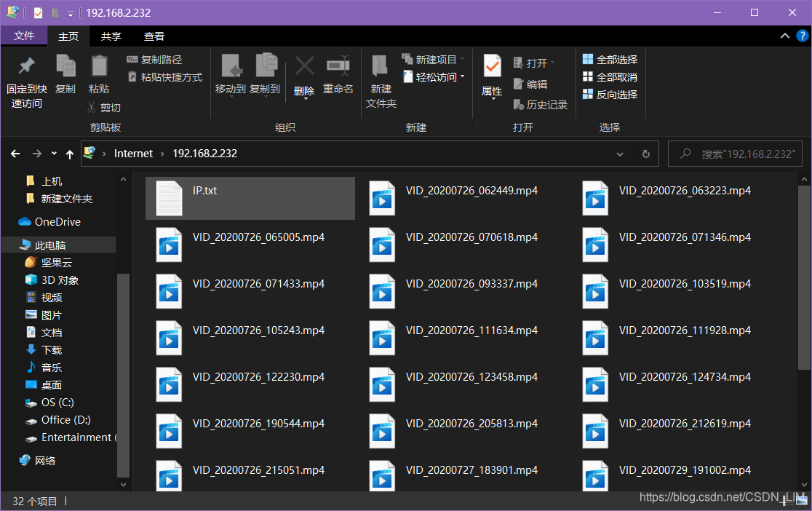The width and height of the screenshot is (812, 511).
Task: Click the Paste clipboard icon
Action: click(x=99, y=67)
